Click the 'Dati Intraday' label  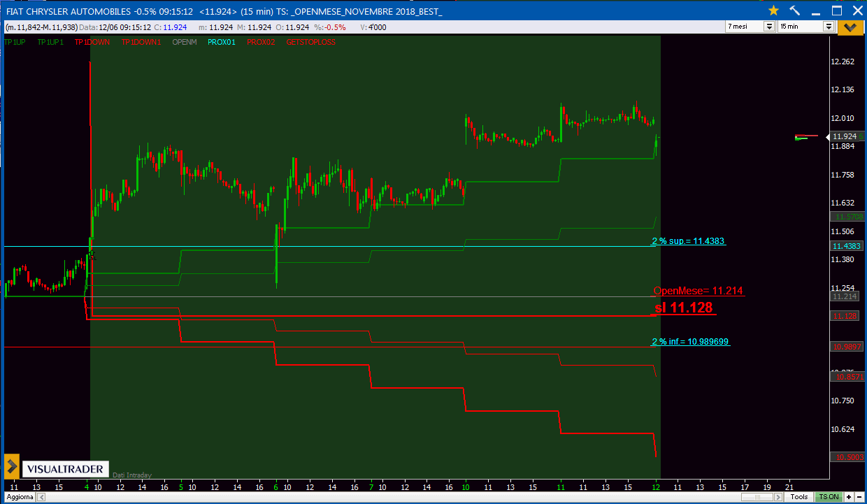point(131,475)
